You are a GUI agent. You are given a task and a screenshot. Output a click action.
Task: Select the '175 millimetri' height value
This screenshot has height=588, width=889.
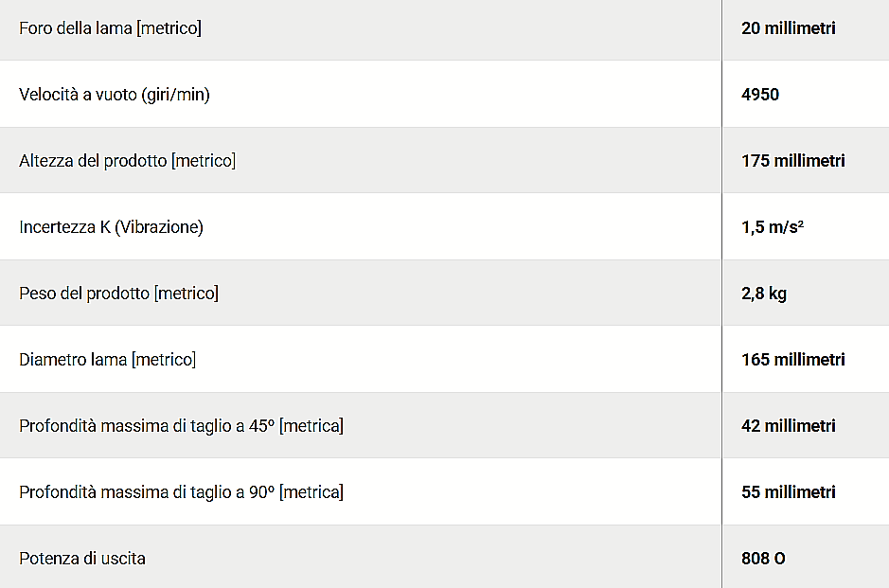point(792,161)
